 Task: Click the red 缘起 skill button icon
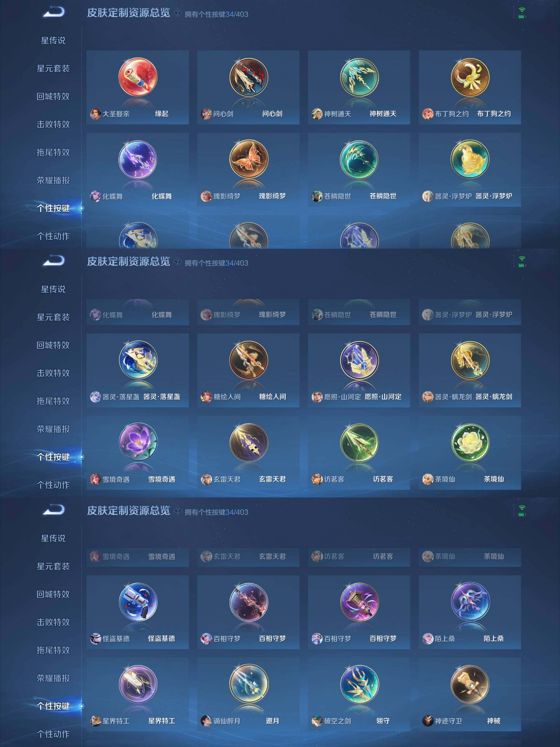point(138,77)
